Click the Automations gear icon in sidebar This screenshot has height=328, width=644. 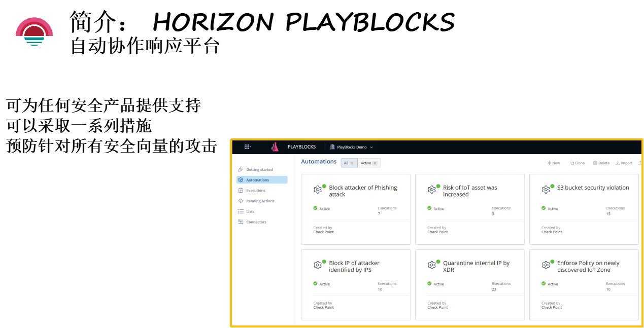pyautogui.click(x=241, y=180)
